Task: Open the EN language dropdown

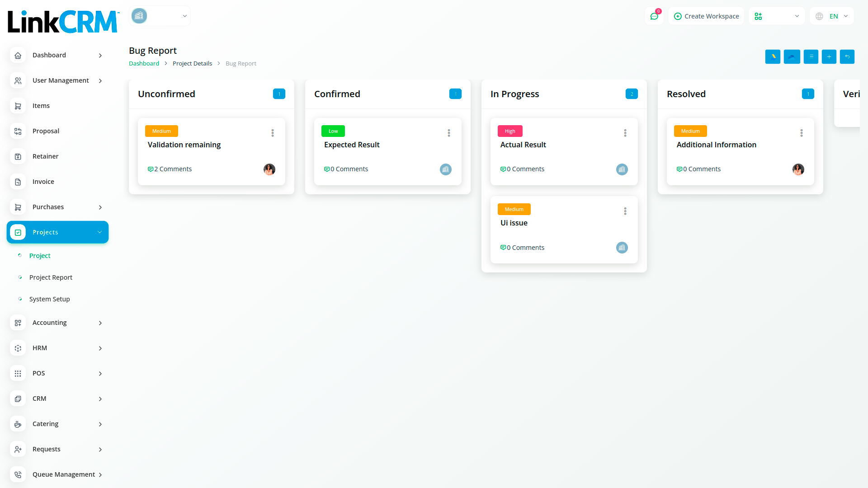Action: (832, 16)
